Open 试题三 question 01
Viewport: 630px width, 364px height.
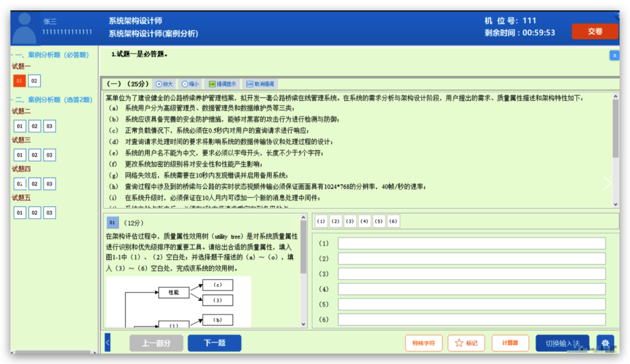point(19,155)
